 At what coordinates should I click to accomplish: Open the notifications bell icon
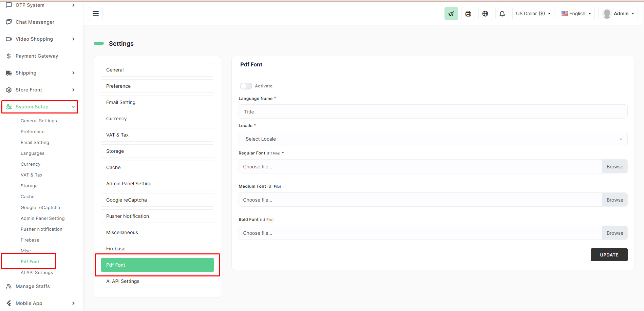tap(502, 14)
